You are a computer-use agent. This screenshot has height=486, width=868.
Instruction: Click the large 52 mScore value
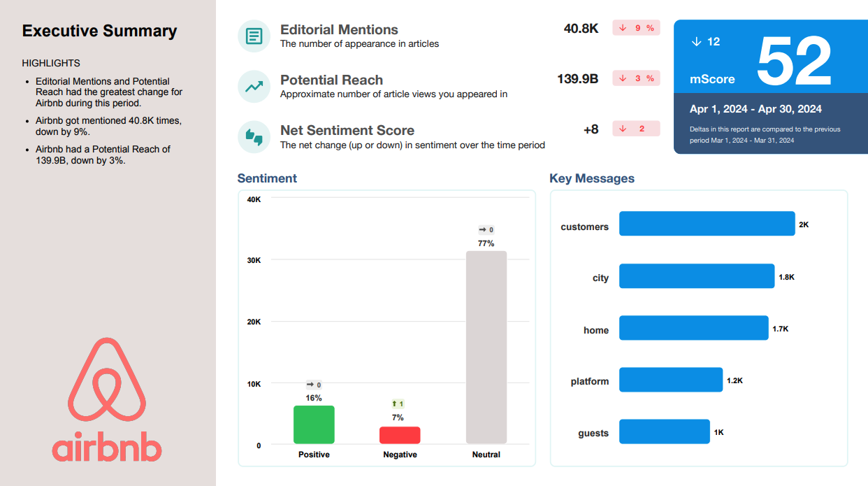[793, 61]
